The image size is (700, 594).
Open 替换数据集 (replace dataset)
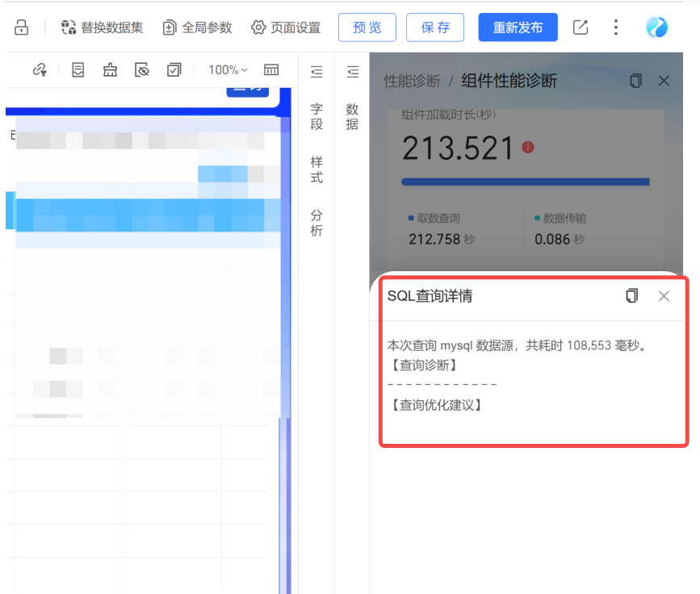point(102,27)
